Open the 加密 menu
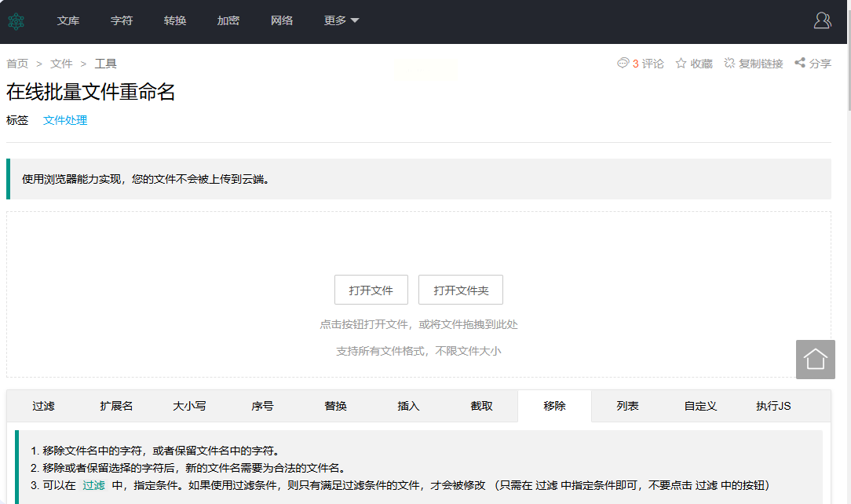Screen dimensions: 851x504 [x=228, y=20]
